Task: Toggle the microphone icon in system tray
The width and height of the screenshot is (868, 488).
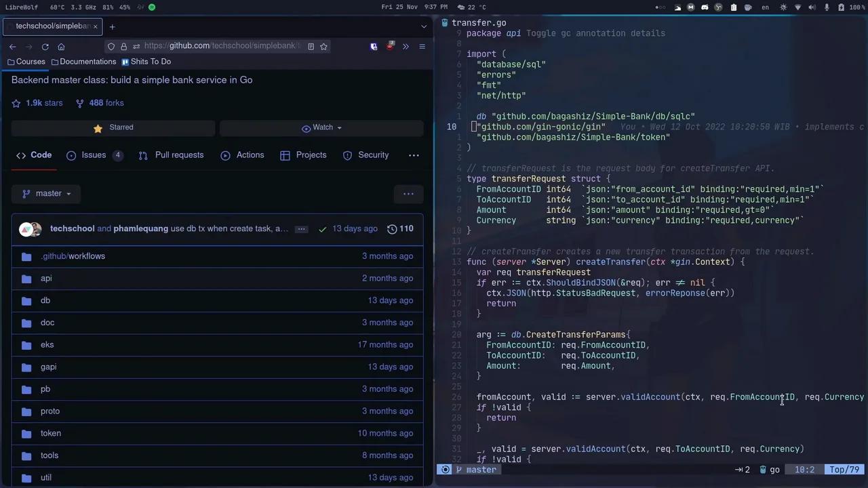Action: click(827, 7)
